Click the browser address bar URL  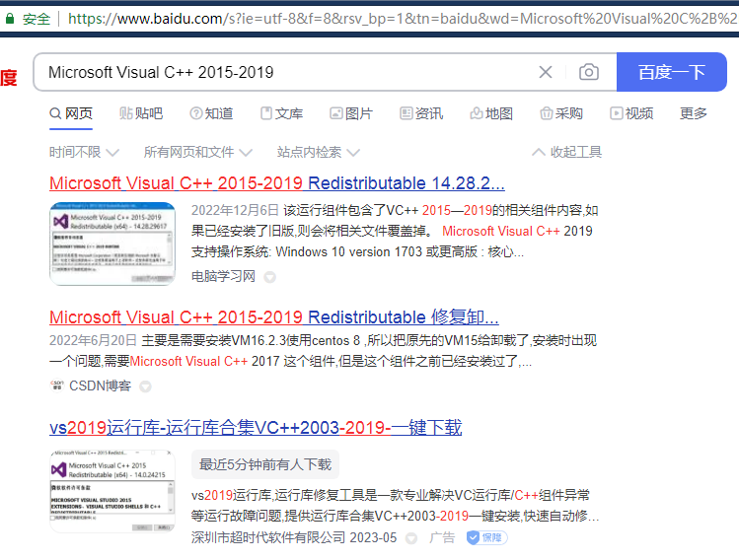(403, 19)
